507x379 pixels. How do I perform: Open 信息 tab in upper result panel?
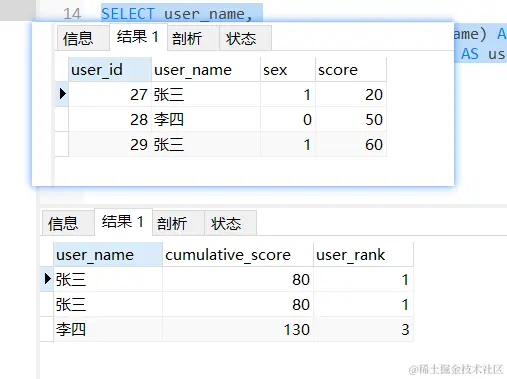(83, 38)
